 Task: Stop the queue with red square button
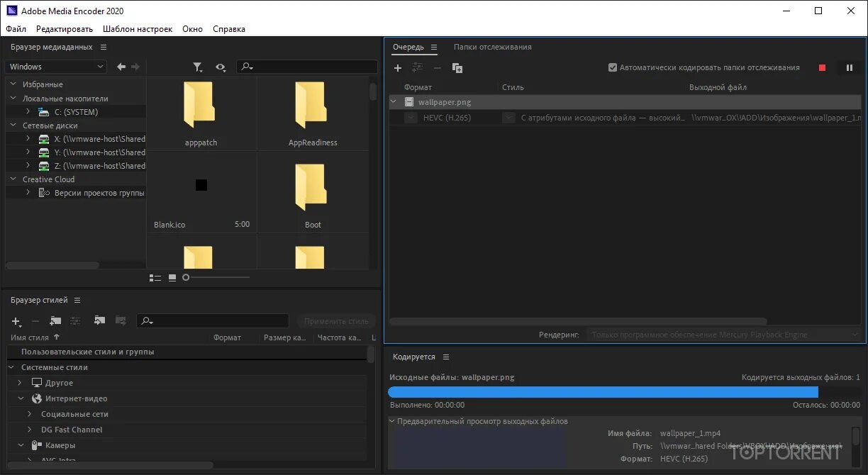click(823, 68)
